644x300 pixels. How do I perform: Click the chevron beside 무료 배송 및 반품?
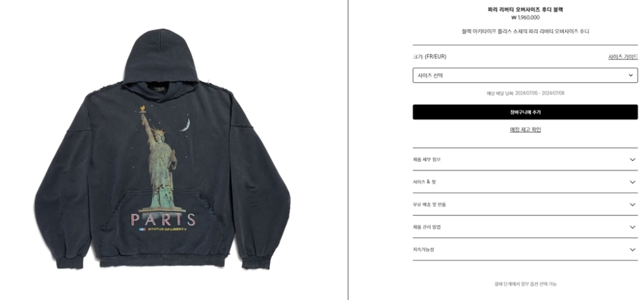point(632,204)
